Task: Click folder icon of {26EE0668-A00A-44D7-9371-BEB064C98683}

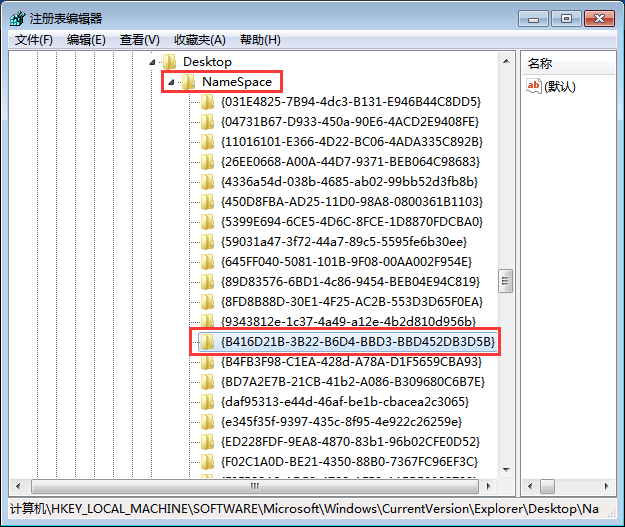Action: (207, 162)
